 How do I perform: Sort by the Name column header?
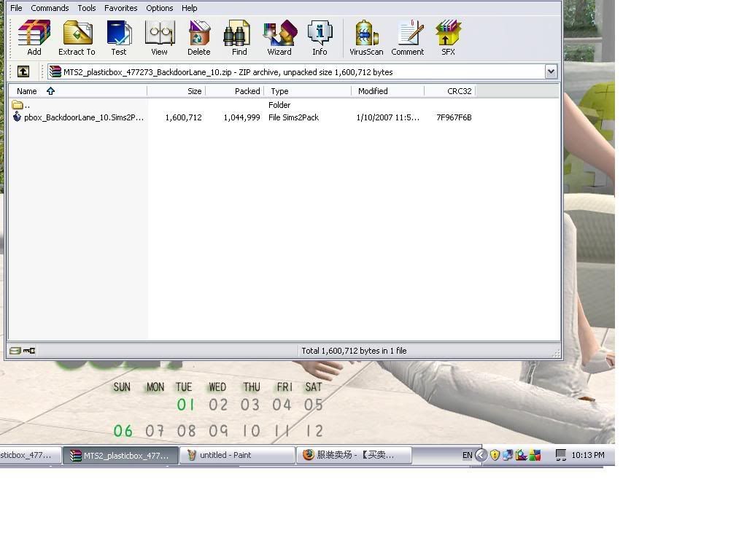click(x=77, y=91)
